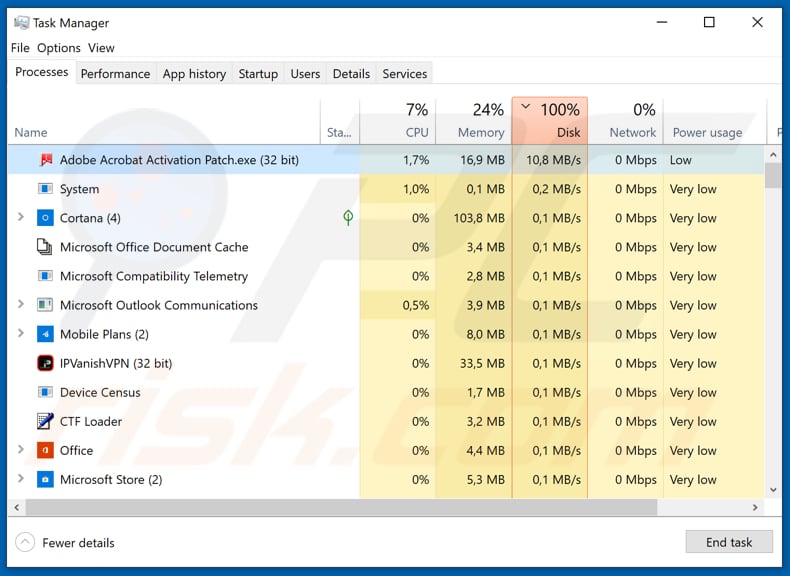Click the vertical scrollbar up arrow
790x576 pixels.
point(773,155)
